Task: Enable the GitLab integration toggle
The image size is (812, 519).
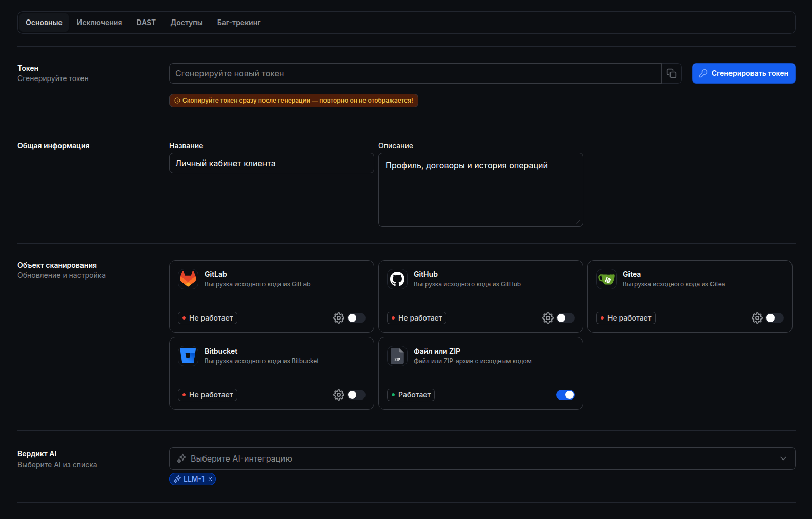Action: (x=356, y=318)
